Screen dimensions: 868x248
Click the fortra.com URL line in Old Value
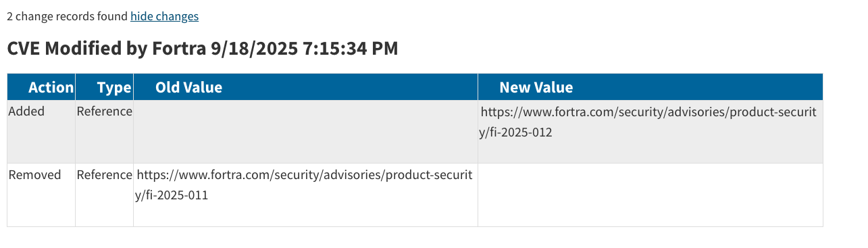(x=305, y=175)
